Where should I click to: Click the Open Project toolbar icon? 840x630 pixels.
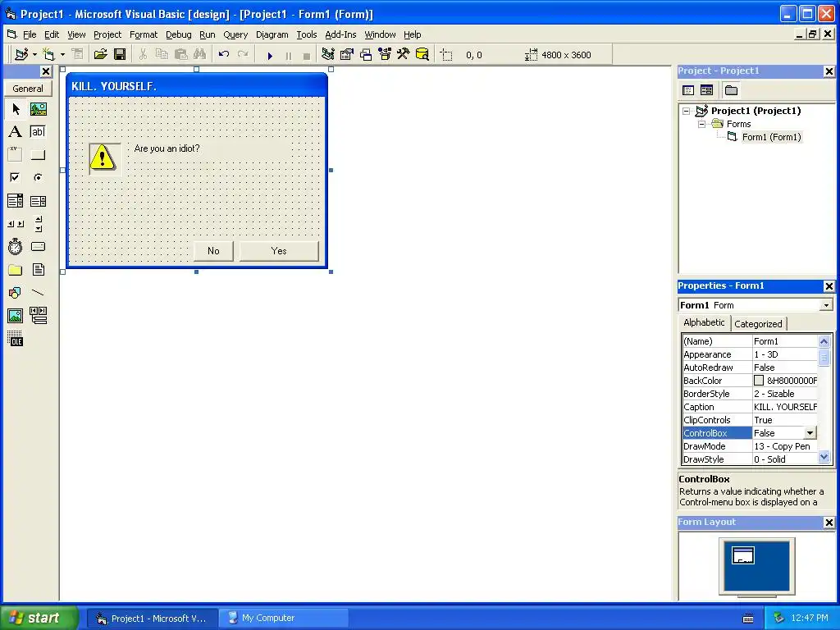[x=100, y=55]
